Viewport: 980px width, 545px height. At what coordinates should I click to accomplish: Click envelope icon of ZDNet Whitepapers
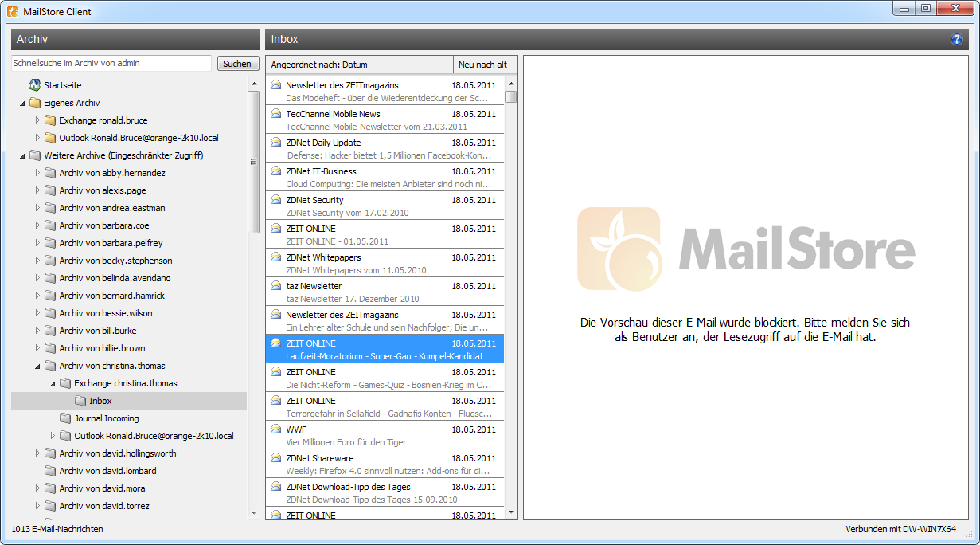click(x=276, y=257)
